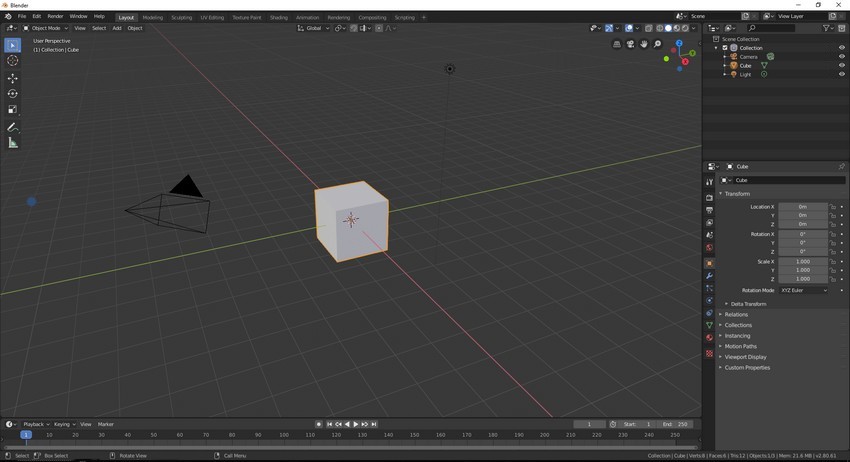This screenshot has height=462, width=850.
Task: Open the Scene properties tab
Action: pos(709,235)
